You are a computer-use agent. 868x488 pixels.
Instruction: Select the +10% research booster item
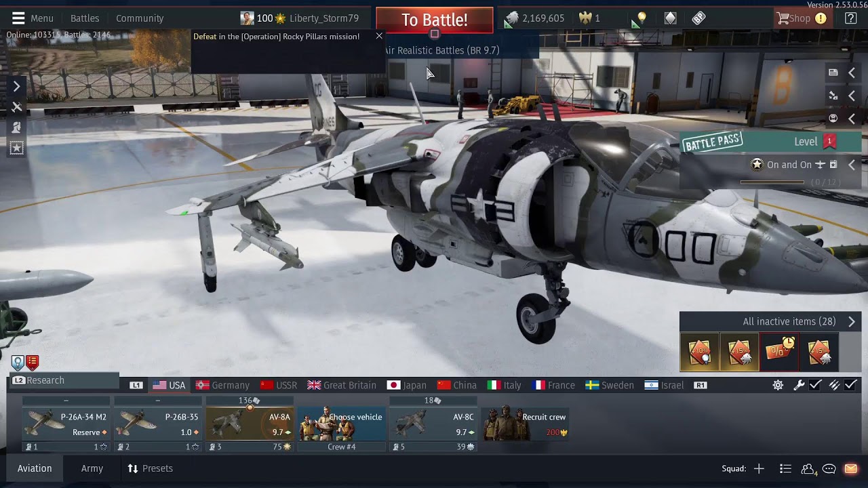[x=699, y=352]
